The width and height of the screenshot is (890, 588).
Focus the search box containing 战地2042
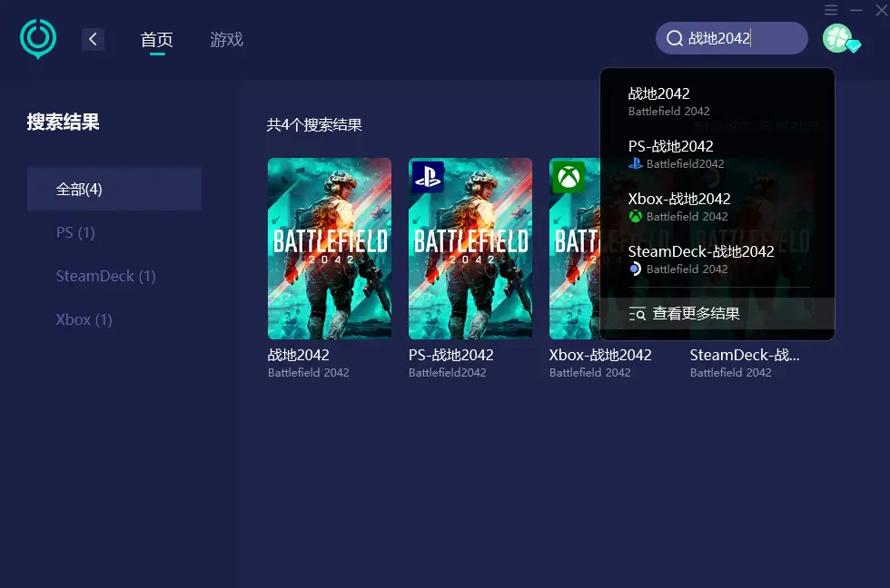(x=732, y=38)
